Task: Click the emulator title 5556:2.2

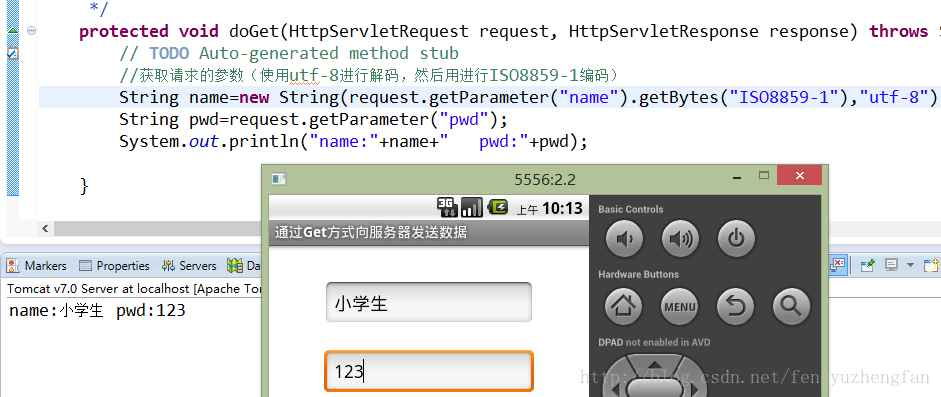Action: click(545, 179)
